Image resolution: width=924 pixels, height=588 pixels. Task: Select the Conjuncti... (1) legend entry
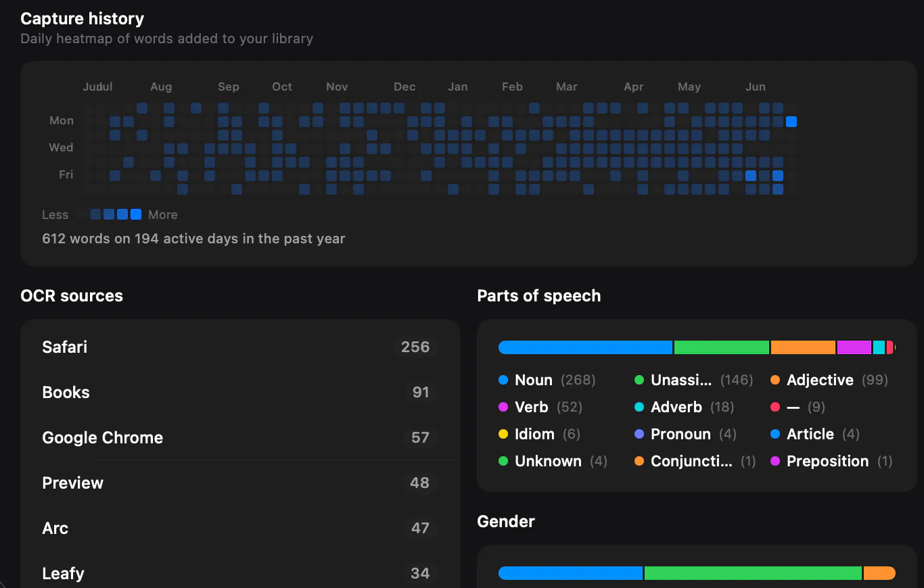coord(695,461)
